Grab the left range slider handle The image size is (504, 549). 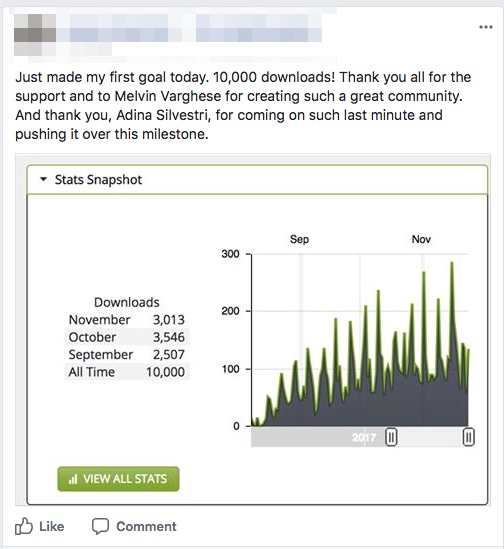pyautogui.click(x=391, y=437)
